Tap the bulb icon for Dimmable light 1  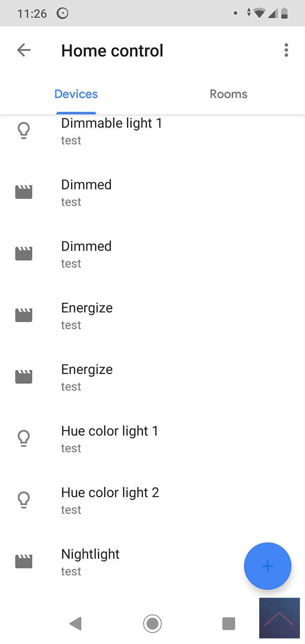tap(24, 131)
